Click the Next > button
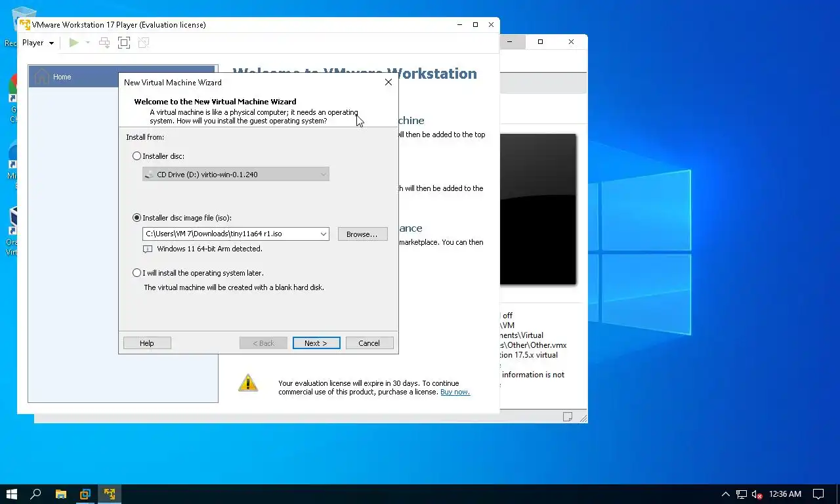The height and width of the screenshot is (504, 840). pyautogui.click(x=316, y=343)
